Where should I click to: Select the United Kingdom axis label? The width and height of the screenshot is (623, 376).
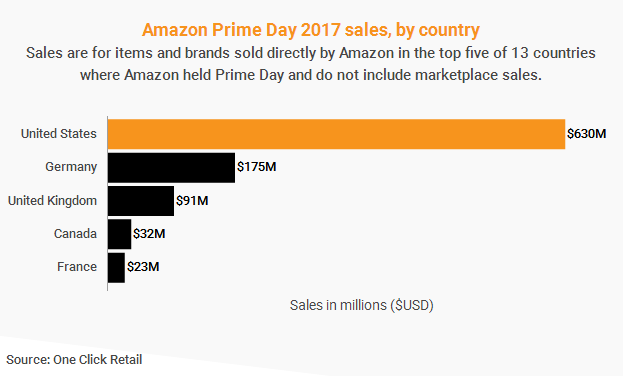[52, 201]
